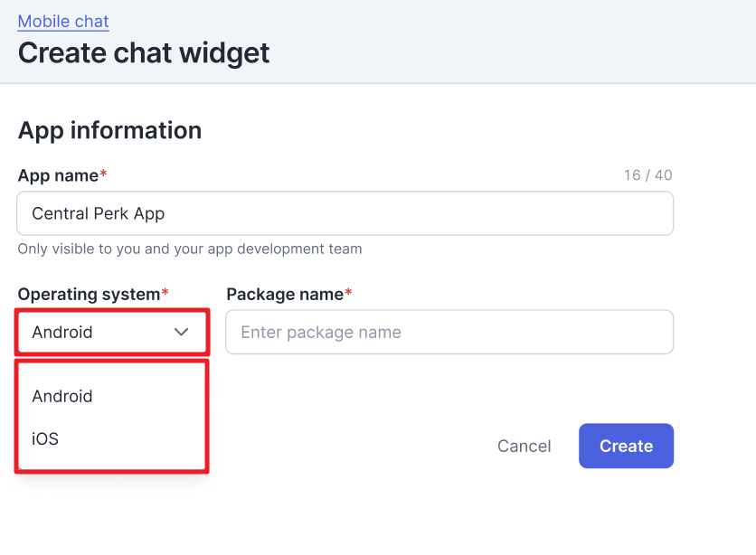Click the 16 / 40 character counter
The width and height of the screenshot is (756, 555).
click(x=647, y=175)
